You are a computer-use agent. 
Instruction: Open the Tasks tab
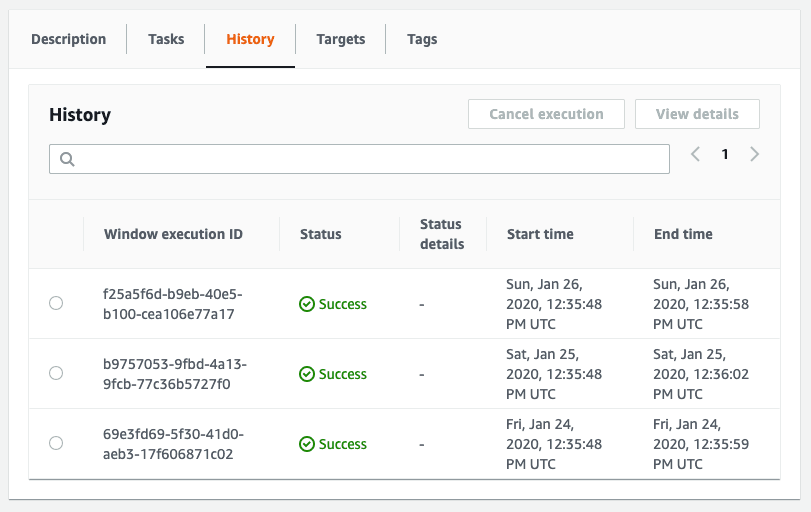(166, 39)
